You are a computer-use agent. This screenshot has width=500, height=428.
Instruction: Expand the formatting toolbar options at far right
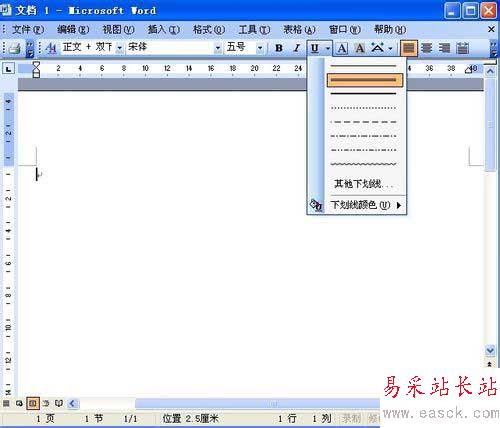pos(494,49)
